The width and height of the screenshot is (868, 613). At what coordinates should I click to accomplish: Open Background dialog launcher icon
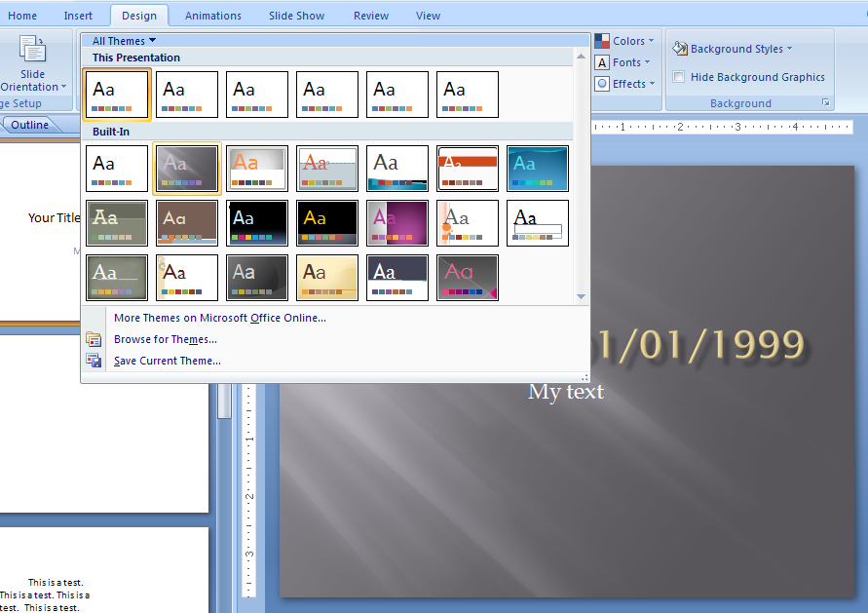coord(825,102)
